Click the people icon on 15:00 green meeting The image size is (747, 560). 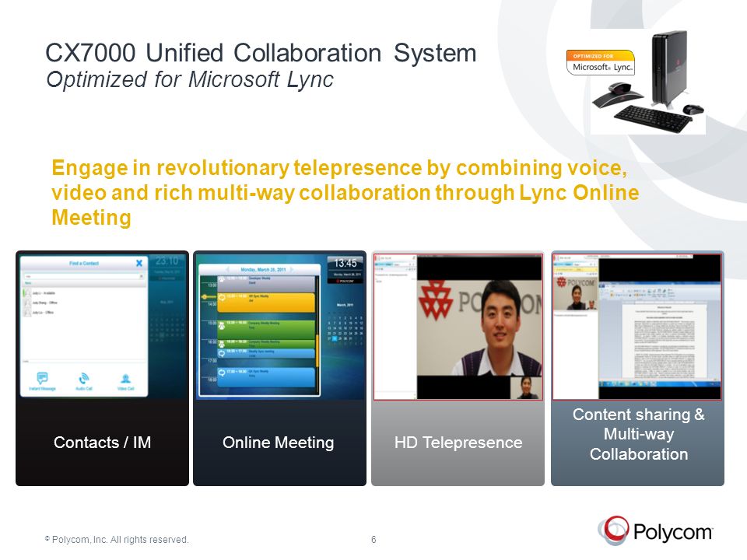click(x=222, y=326)
